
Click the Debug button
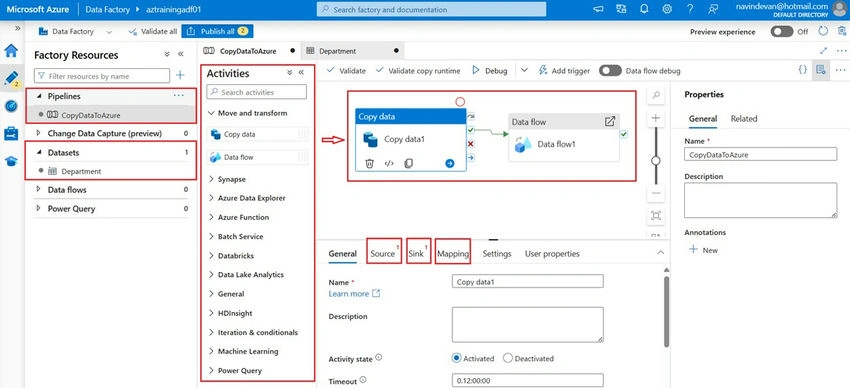click(490, 70)
